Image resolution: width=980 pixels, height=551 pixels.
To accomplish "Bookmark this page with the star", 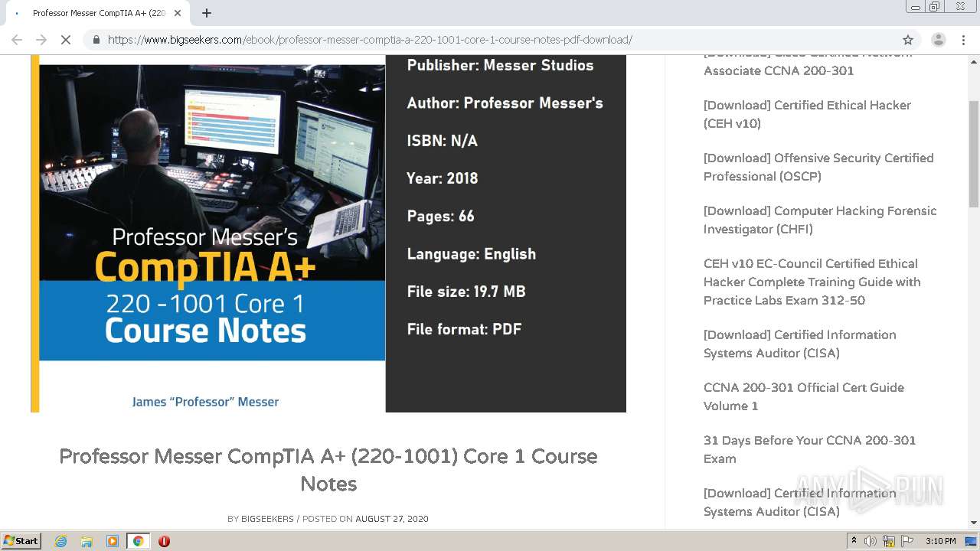I will (908, 40).
